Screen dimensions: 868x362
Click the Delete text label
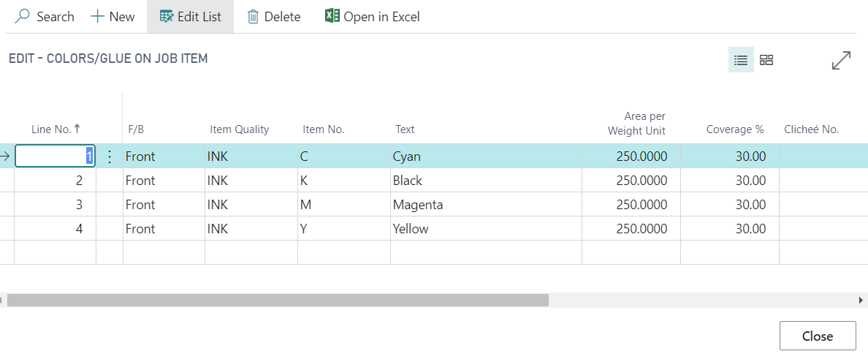coord(282,17)
